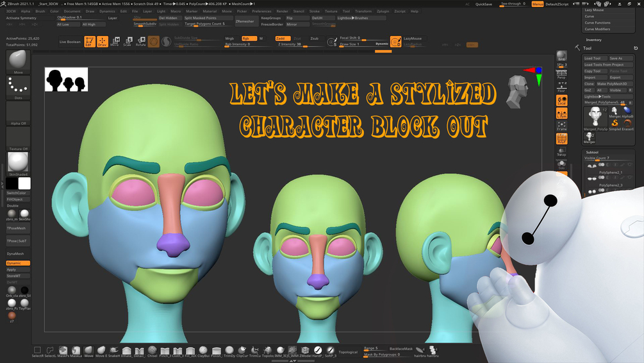Expand the Lightbox Brushes menu
Screen dimensions: 644x363
pos(361,18)
